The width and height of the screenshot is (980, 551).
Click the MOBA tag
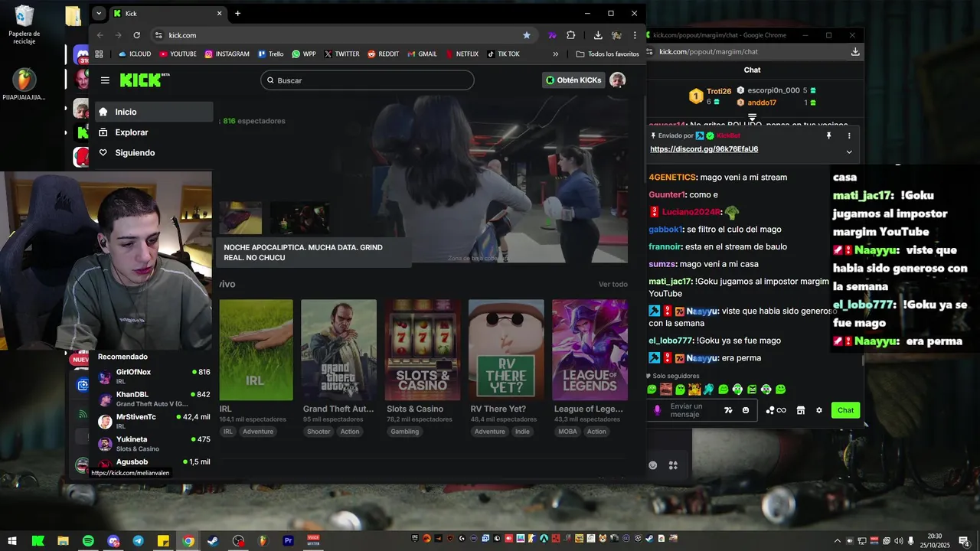point(568,432)
